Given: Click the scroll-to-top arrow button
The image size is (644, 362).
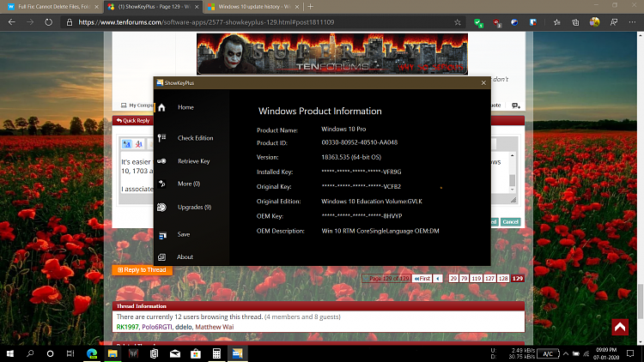Looking at the screenshot, I should coord(620,327).
